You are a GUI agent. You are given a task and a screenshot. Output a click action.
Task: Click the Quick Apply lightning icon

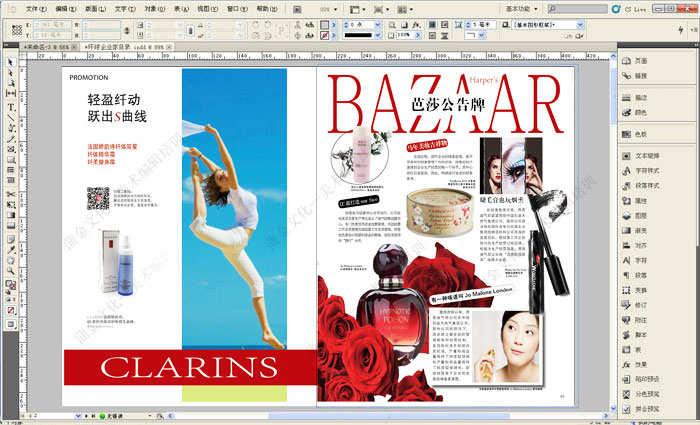click(x=681, y=29)
